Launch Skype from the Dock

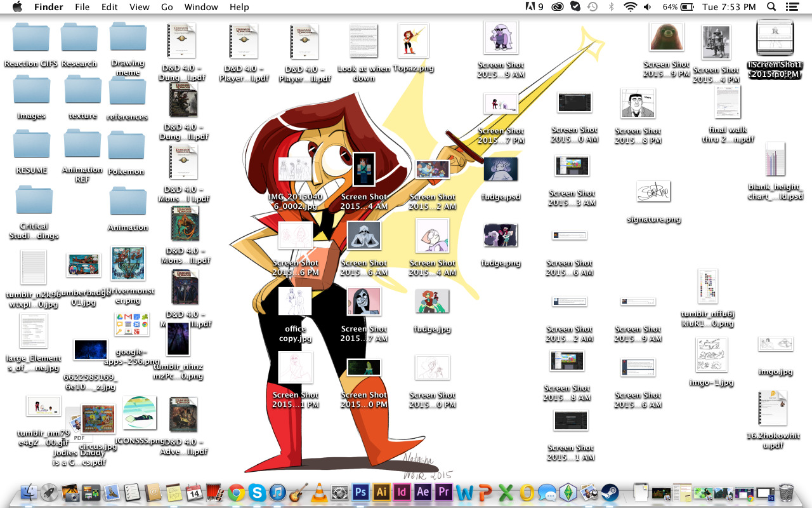[x=257, y=492]
